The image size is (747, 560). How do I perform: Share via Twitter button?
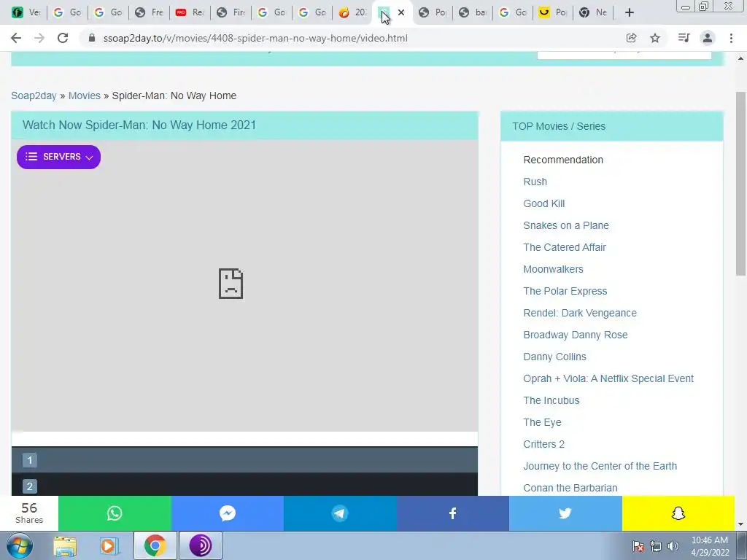(x=565, y=513)
